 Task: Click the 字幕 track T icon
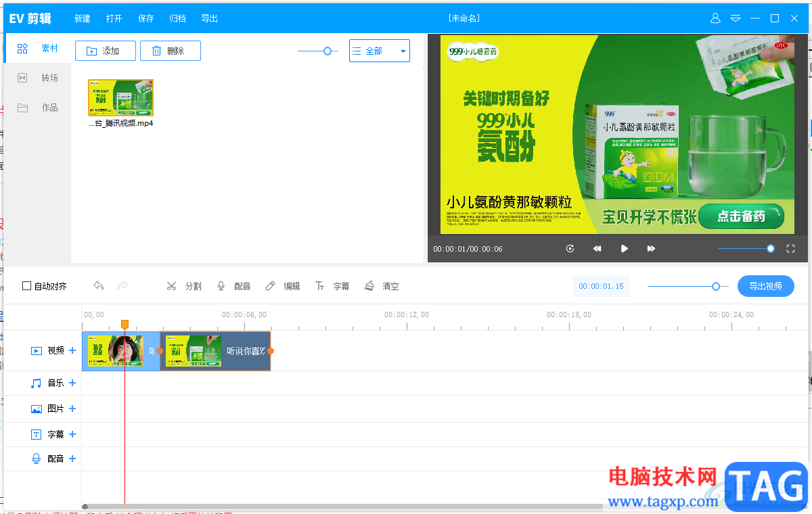[37, 434]
